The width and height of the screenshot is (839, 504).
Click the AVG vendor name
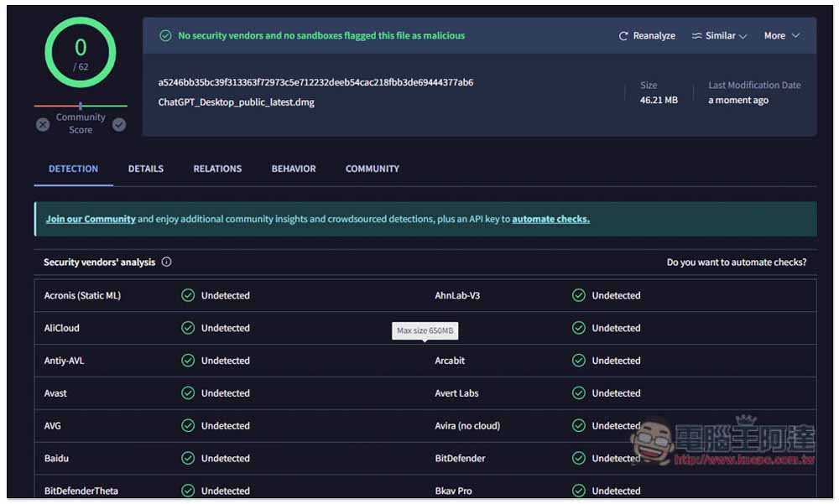coord(52,426)
